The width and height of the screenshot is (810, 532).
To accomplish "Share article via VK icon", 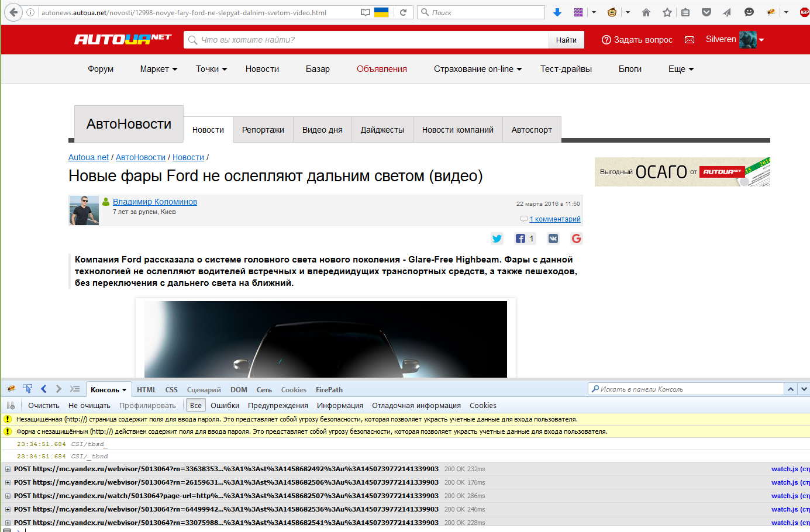I will 553,239.
